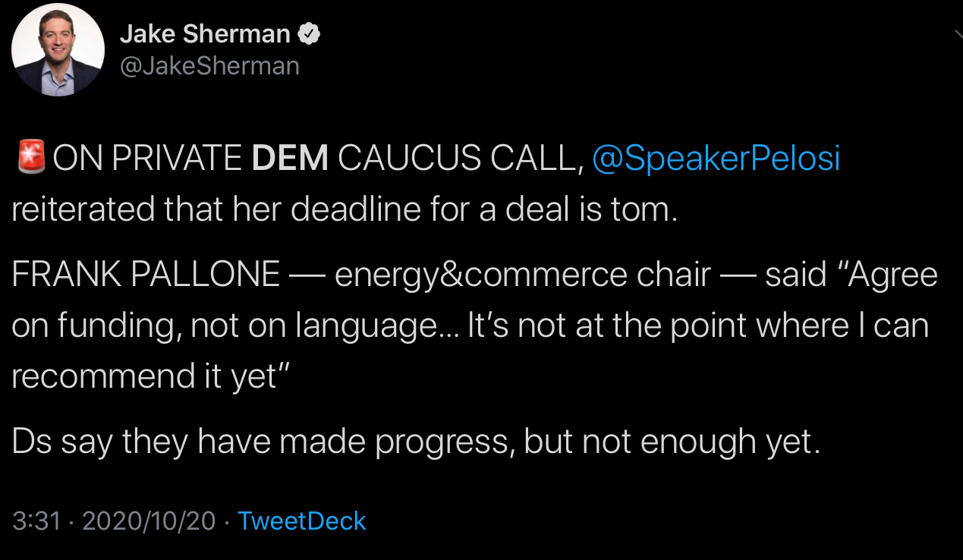Viewport: 963px width, 560px height.
Task: Open the tweet options chevron at top right
Action: [958, 33]
